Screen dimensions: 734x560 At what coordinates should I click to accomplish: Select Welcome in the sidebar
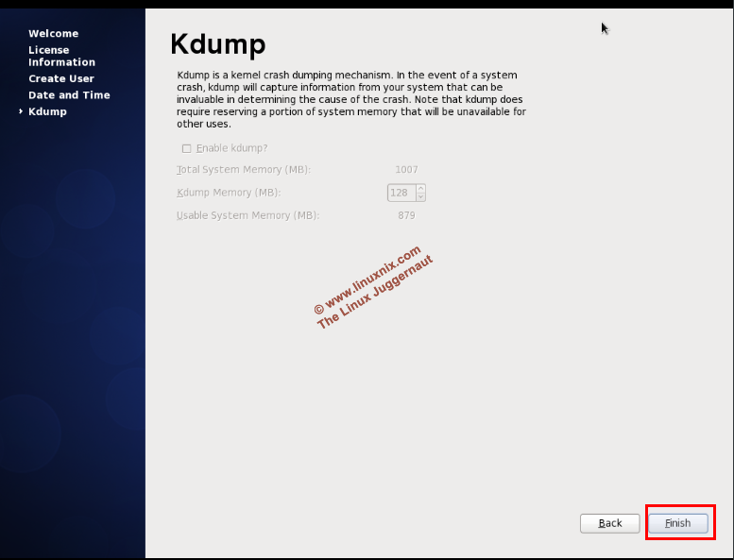click(53, 34)
